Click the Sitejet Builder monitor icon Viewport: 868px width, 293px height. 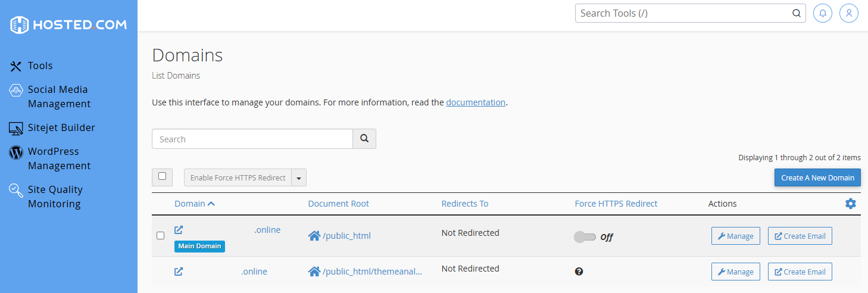point(16,128)
